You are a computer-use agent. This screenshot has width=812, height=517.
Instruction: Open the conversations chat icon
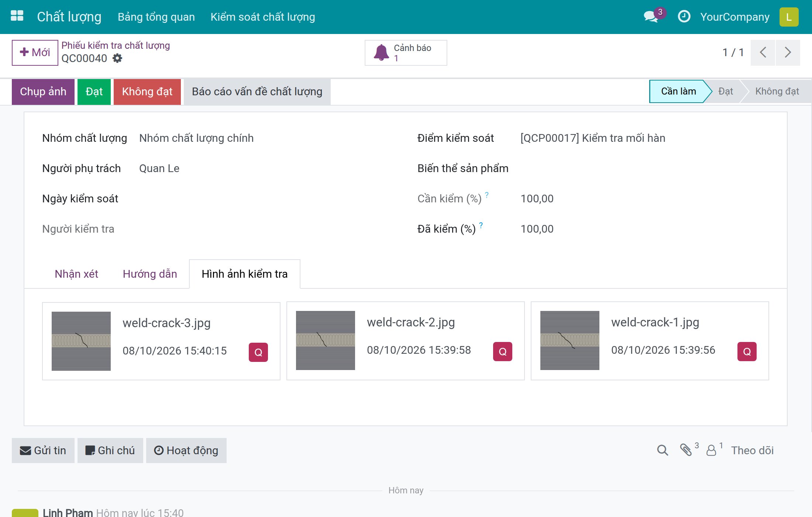[650, 17]
